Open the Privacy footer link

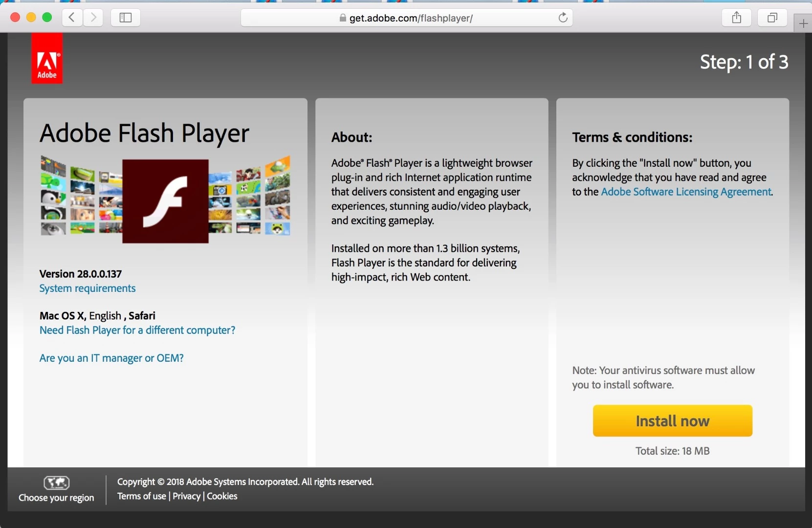(186, 496)
